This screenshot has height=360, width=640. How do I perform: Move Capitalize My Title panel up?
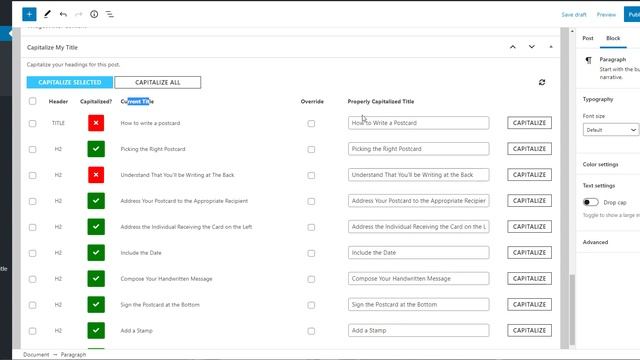[513, 47]
